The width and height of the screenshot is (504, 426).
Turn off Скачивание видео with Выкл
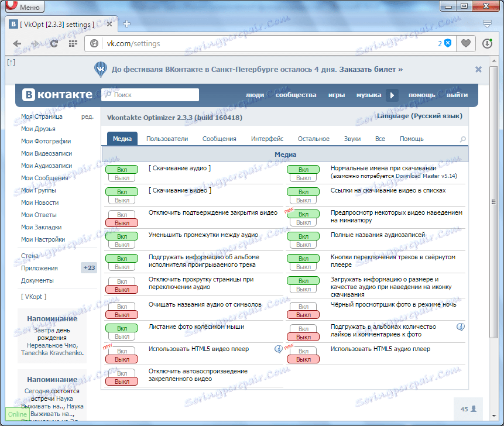coord(122,200)
